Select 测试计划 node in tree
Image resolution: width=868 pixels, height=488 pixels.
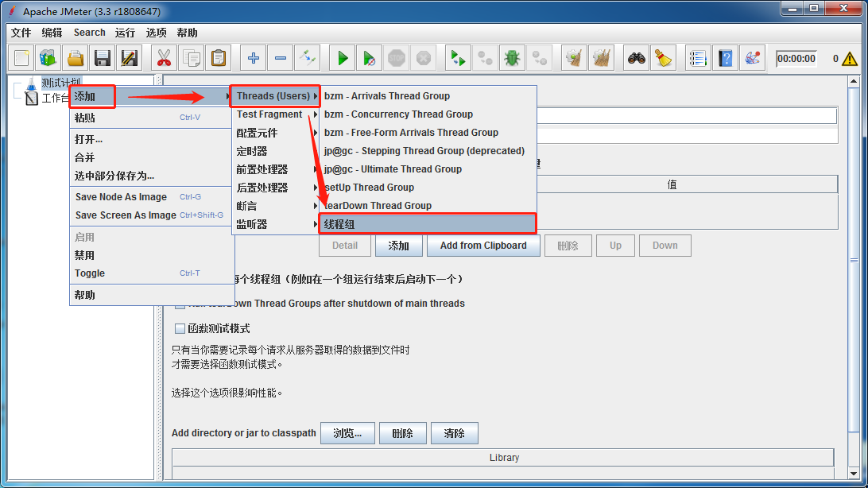[61, 83]
